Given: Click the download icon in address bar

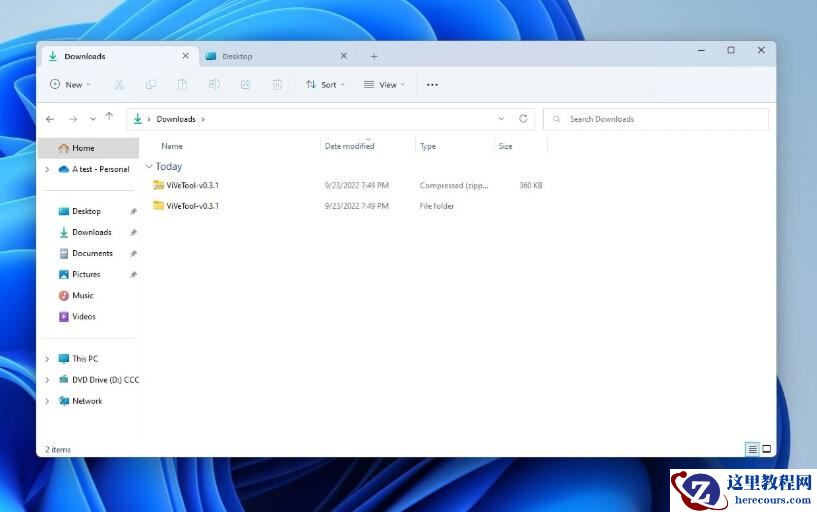Looking at the screenshot, I should point(138,119).
